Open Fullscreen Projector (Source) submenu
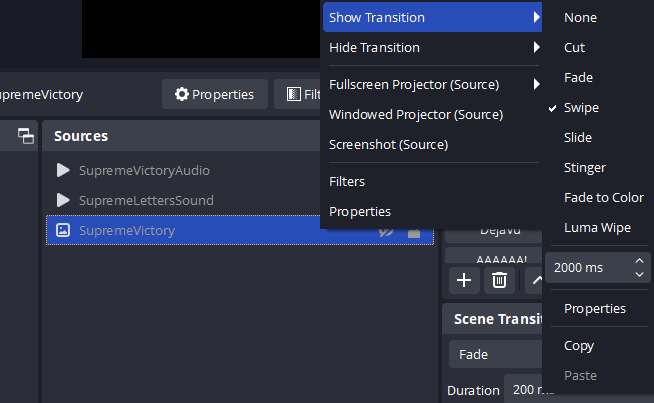 (432, 85)
